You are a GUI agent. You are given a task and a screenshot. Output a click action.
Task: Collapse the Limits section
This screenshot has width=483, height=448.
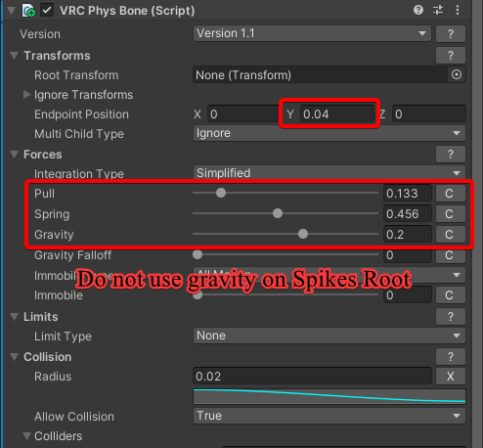pyautogui.click(x=14, y=317)
